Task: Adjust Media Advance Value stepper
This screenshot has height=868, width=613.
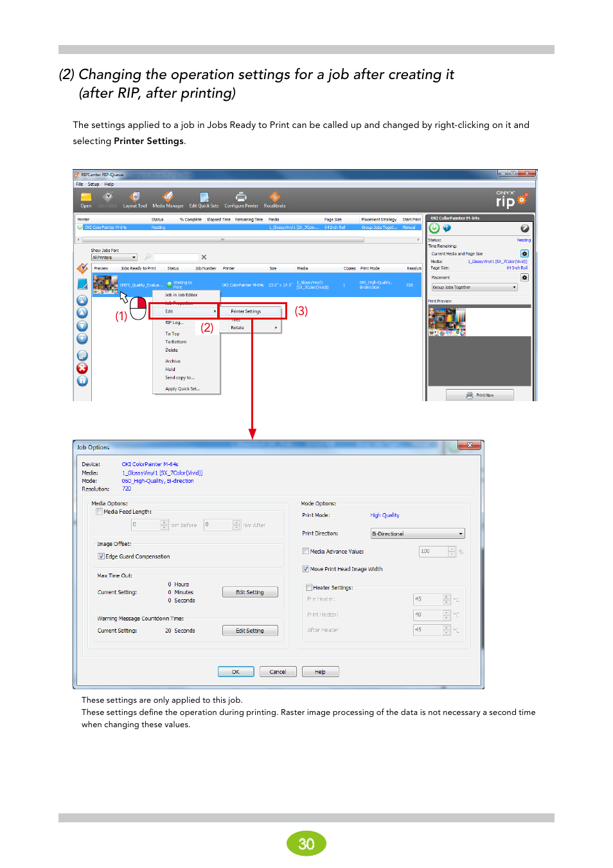Action: tap(452, 552)
